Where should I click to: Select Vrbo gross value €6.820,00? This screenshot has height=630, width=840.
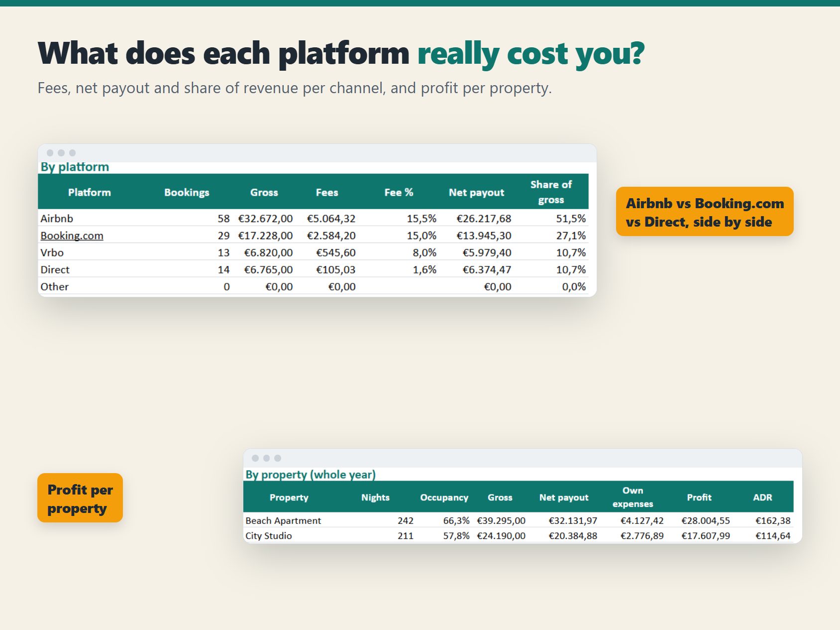click(268, 252)
